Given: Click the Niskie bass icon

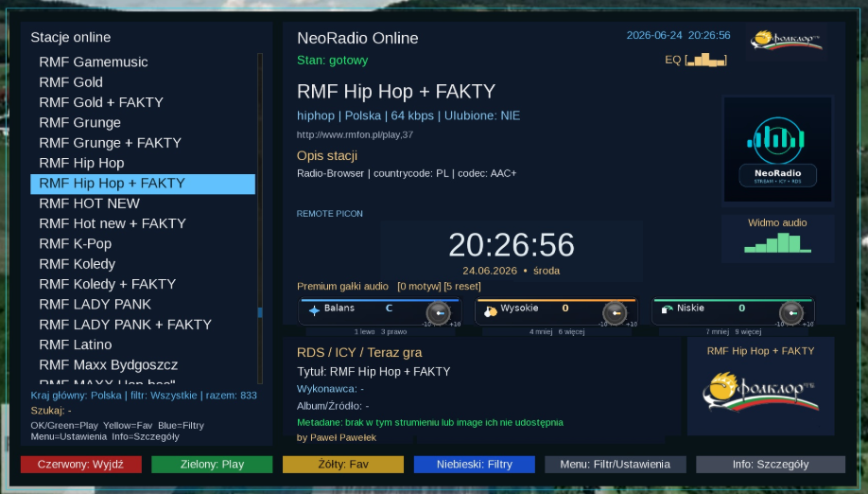Looking at the screenshot, I should click(x=667, y=309).
